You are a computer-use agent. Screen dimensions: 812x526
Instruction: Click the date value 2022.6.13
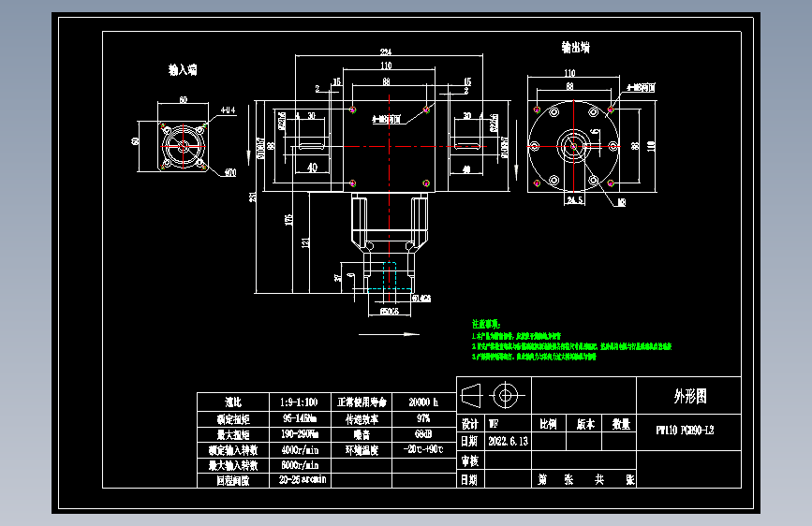508,441
